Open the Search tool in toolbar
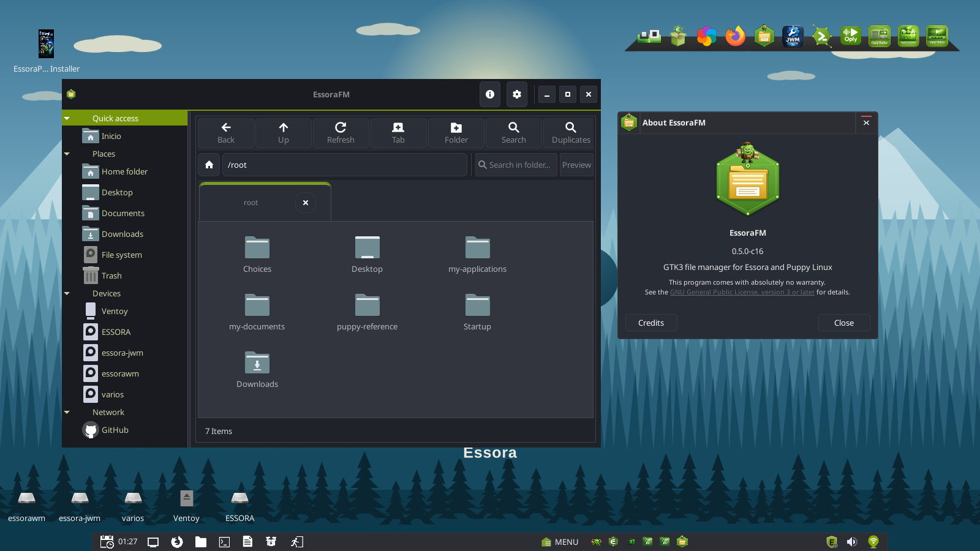Image resolution: width=980 pixels, height=551 pixels. pyautogui.click(x=514, y=133)
